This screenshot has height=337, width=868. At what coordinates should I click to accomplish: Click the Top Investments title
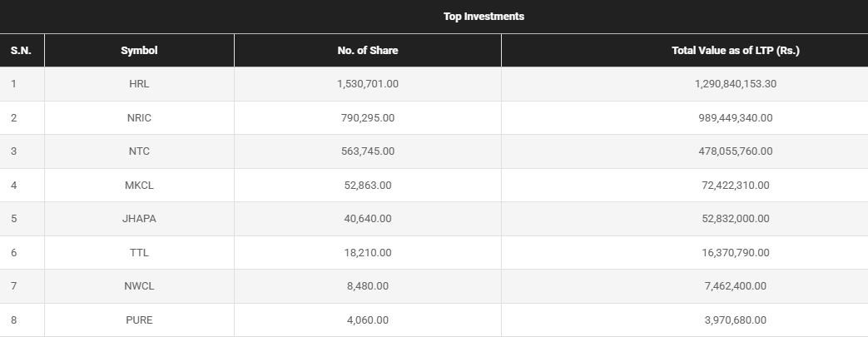tap(484, 17)
